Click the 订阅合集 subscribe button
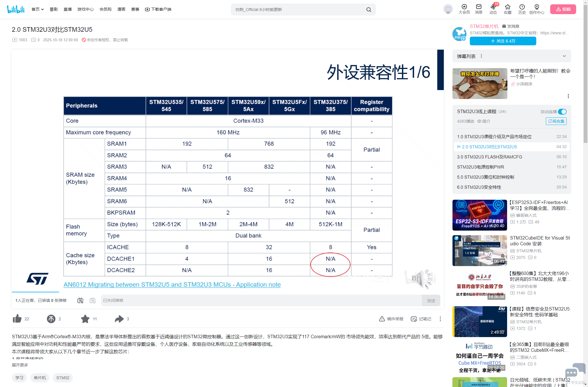This screenshot has height=387, width=588. 556,121
